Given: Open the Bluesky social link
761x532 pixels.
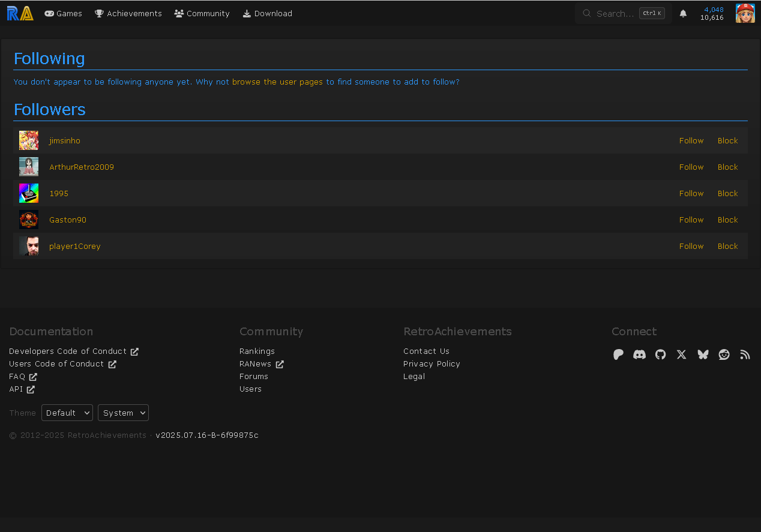Looking at the screenshot, I should click(703, 354).
